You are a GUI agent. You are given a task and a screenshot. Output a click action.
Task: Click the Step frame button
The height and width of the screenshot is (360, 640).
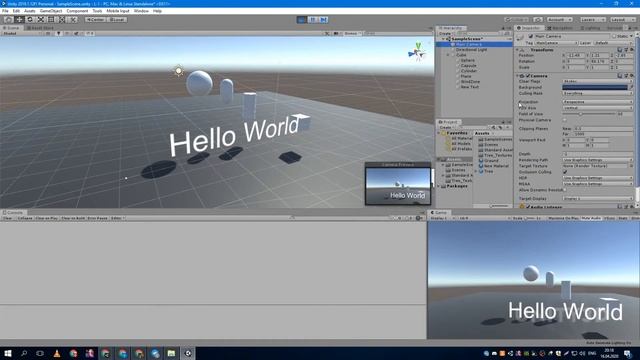(x=324, y=20)
